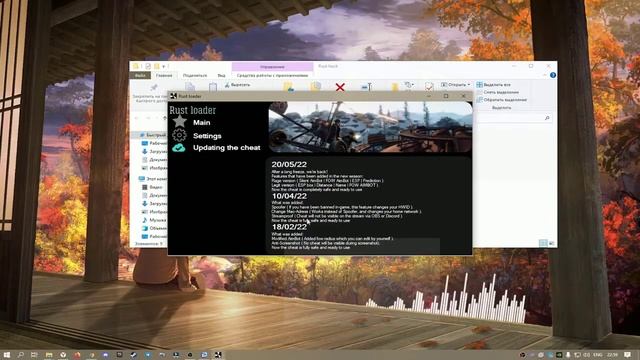The width and height of the screenshot is (640, 360).
Task: Open the Файл tab in Explorer
Action: [140, 76]
